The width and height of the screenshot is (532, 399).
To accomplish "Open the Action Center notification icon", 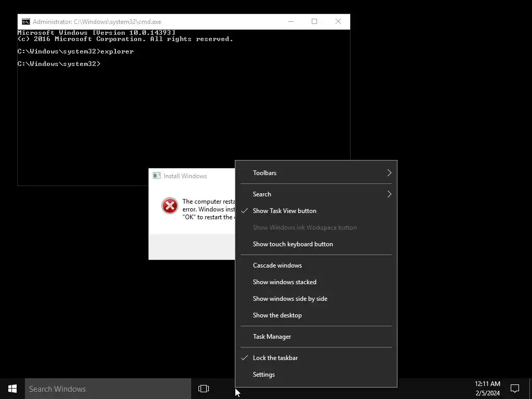I will tap(515, 389).
